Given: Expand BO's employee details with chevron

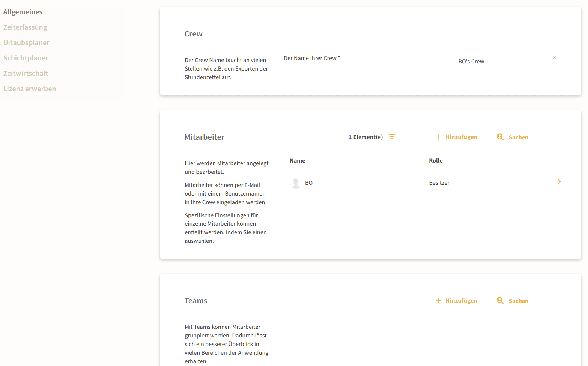Looking at the screenshot, I should pyautogui.click(x=559, y=182).
